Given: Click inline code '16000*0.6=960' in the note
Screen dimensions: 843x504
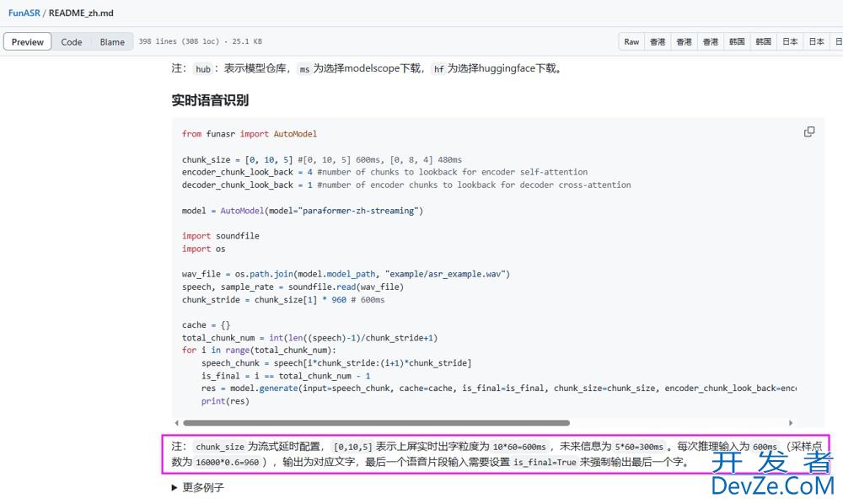Looking at the screenshot, I should pyautogui.click(x=228, y=462).
